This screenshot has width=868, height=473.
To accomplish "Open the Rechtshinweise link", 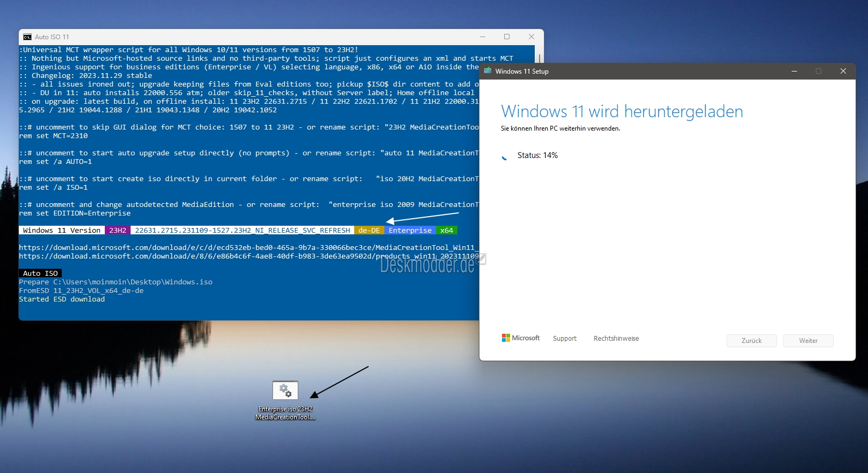I will click(x=616, y=339).
